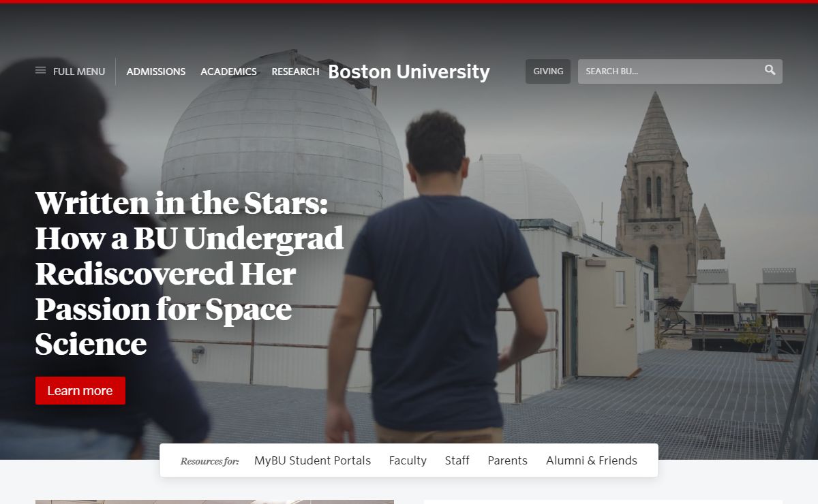The image size is (818, 504).
Task: Open the Research menu item
Action: 295,72
